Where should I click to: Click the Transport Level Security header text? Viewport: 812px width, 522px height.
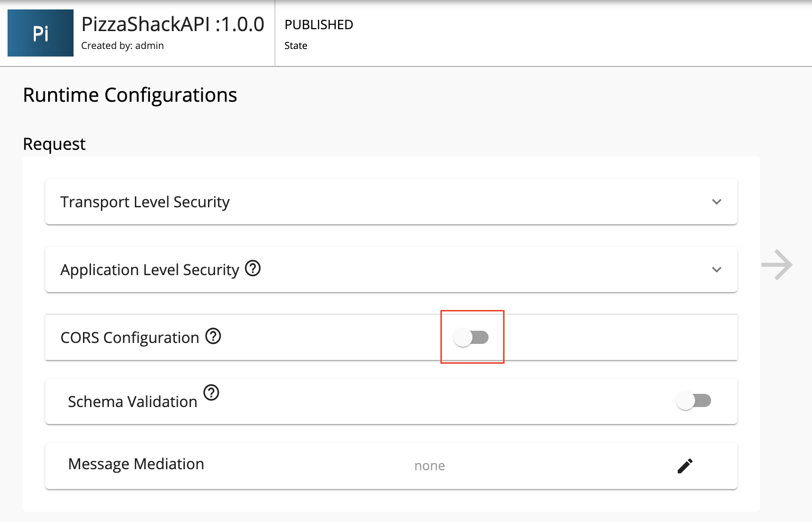coord(144,202)
